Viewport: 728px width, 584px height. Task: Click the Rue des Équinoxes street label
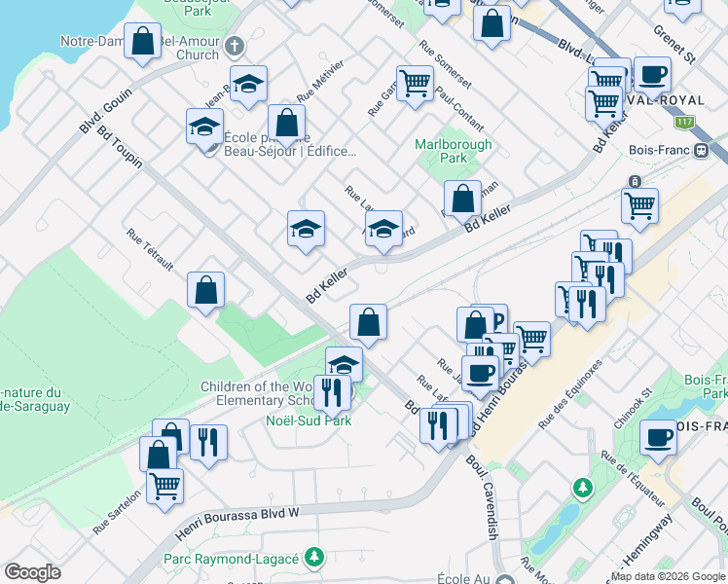coord(570,394)
